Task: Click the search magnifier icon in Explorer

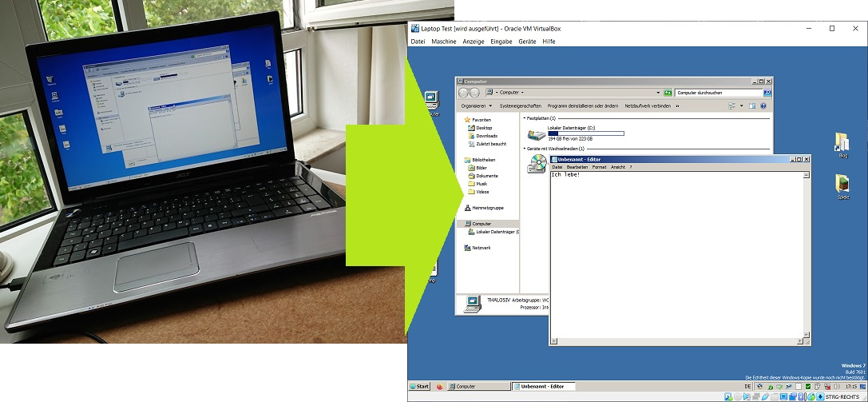Action: pos(767,93)
